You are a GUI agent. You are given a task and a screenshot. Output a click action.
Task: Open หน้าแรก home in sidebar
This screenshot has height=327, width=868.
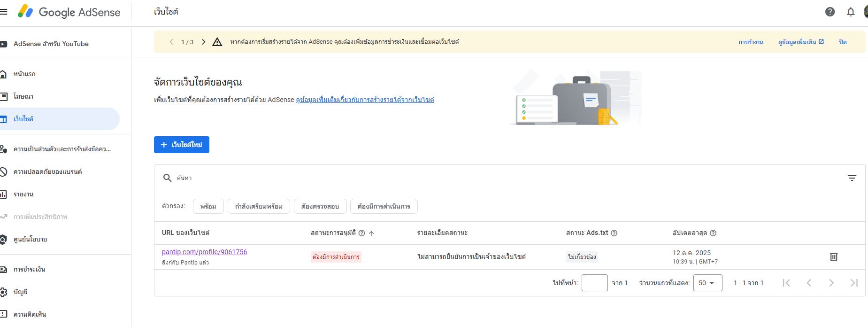[x=59, y=74]
